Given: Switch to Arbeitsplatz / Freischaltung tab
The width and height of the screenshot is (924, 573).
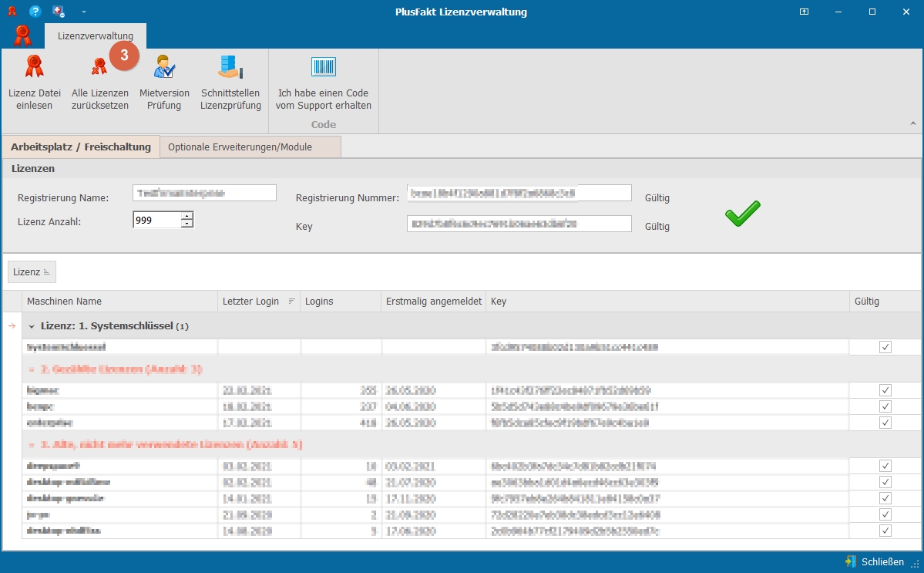Looking at the screenshot, I should [x=81, y=147].
